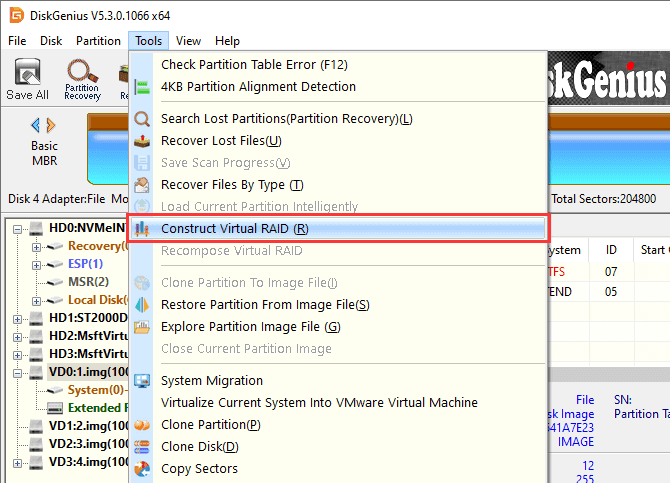Screen dimensions: 670x483
Task: Click the ID column header
Action: coord(611,250)
